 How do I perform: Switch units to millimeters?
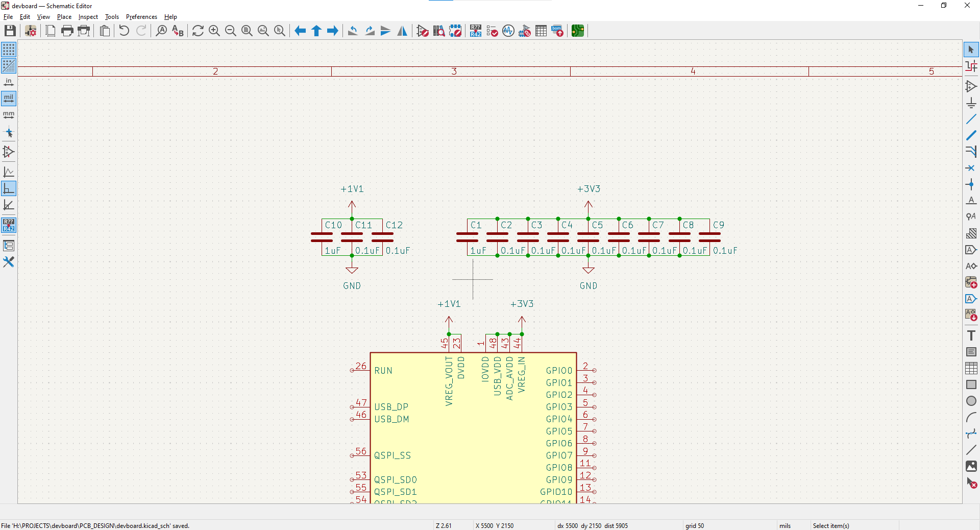coord(9,115)
